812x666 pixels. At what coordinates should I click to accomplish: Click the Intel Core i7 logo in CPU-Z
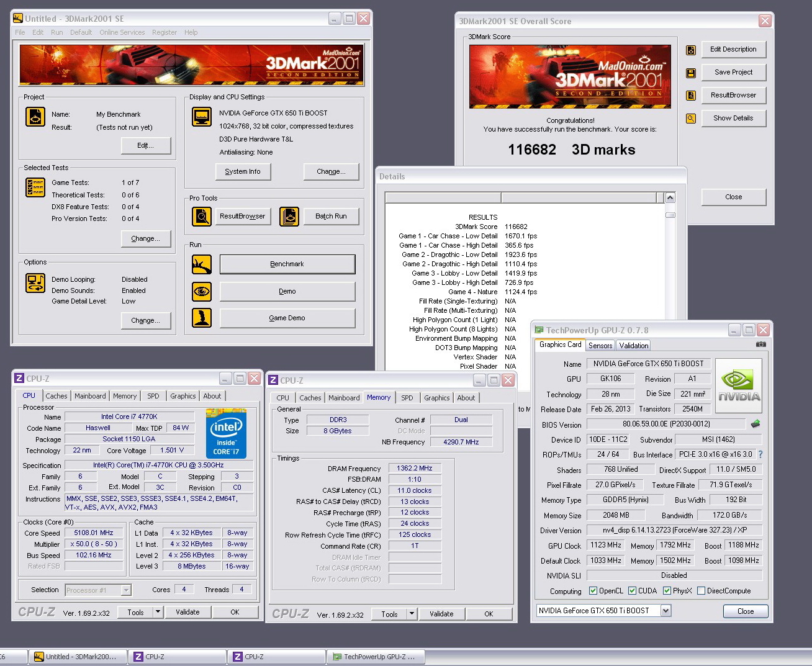[x=226, y=433]
